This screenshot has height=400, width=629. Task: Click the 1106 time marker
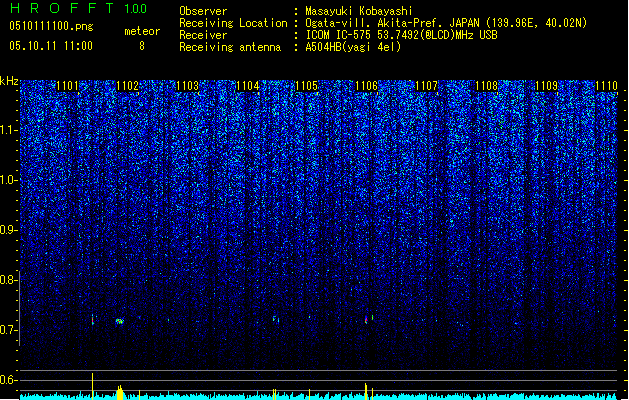tap(367, 86)
